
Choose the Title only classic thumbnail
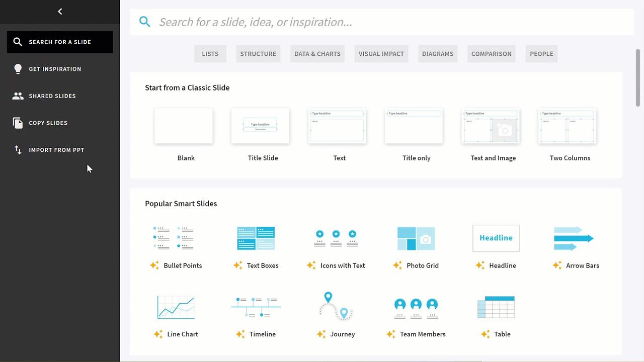[414, 126]
